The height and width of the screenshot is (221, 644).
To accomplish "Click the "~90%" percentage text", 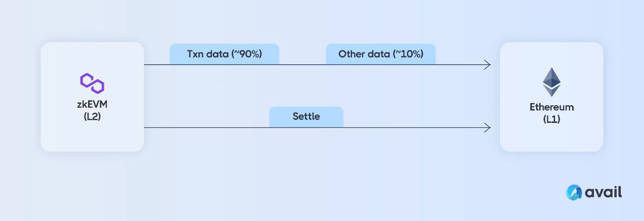I will 247,54.
